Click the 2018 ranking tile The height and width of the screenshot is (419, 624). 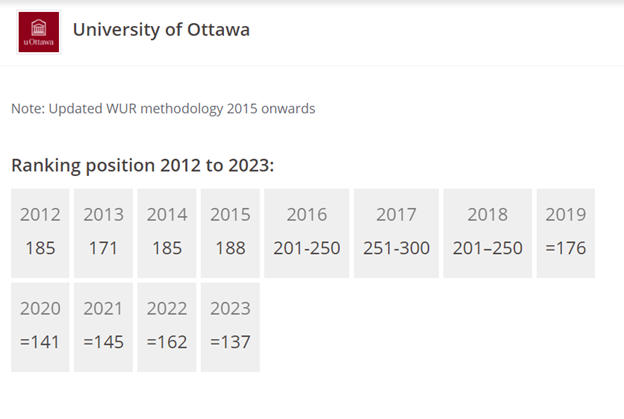[x=488, y=233]
